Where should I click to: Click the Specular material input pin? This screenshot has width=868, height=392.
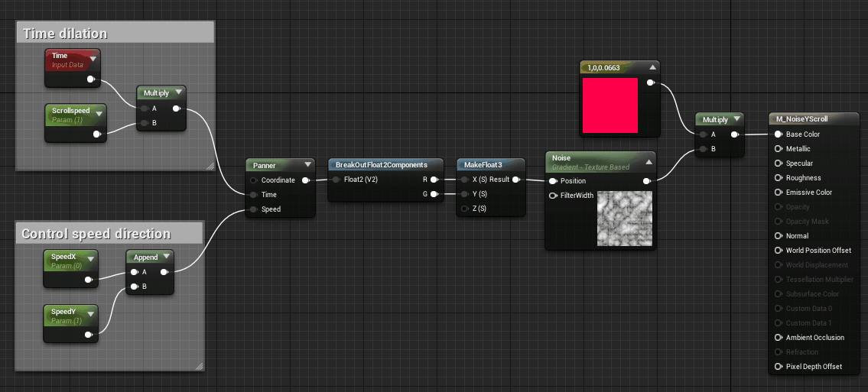pyautogui.click(x=779, y=163)
